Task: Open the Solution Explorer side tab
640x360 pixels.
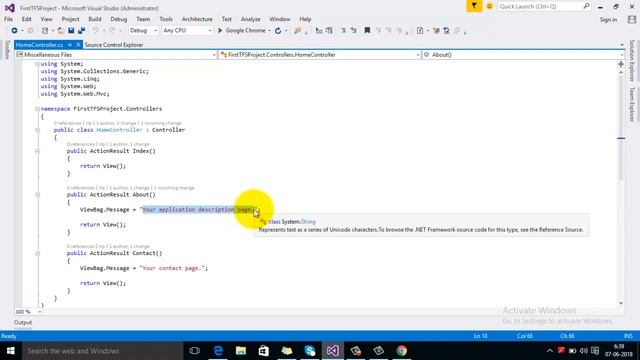Action: [632, 60]
